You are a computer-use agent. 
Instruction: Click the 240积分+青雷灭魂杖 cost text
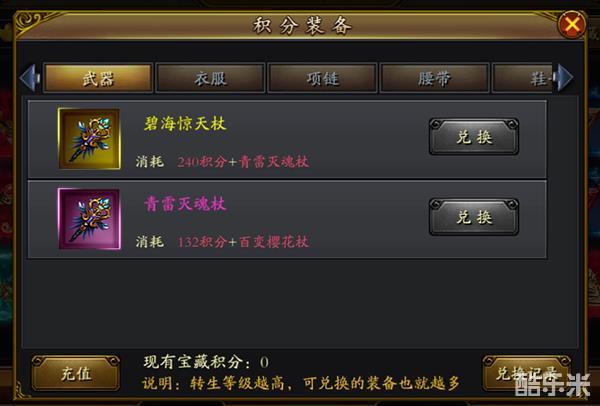(x=243, y=162)
